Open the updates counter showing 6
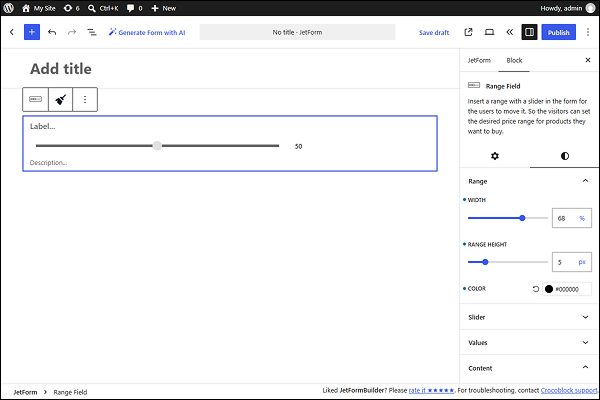 pyautogui.click(x=72, y=8)
